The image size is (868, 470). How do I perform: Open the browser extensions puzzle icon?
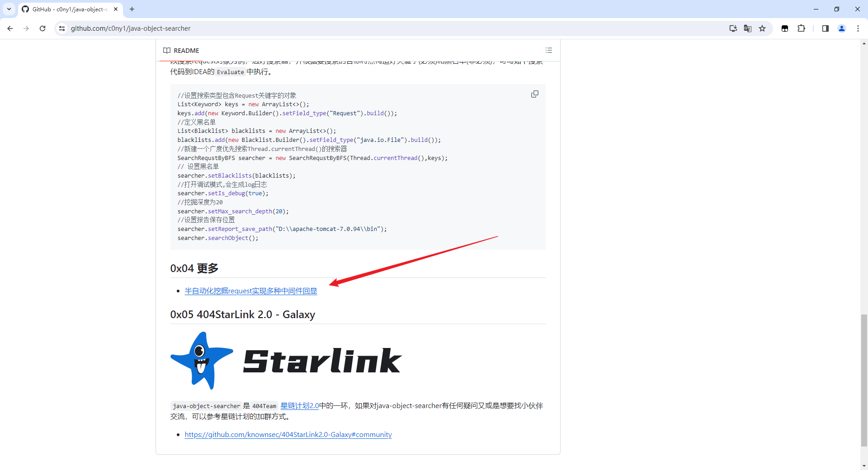click(801, 28)
